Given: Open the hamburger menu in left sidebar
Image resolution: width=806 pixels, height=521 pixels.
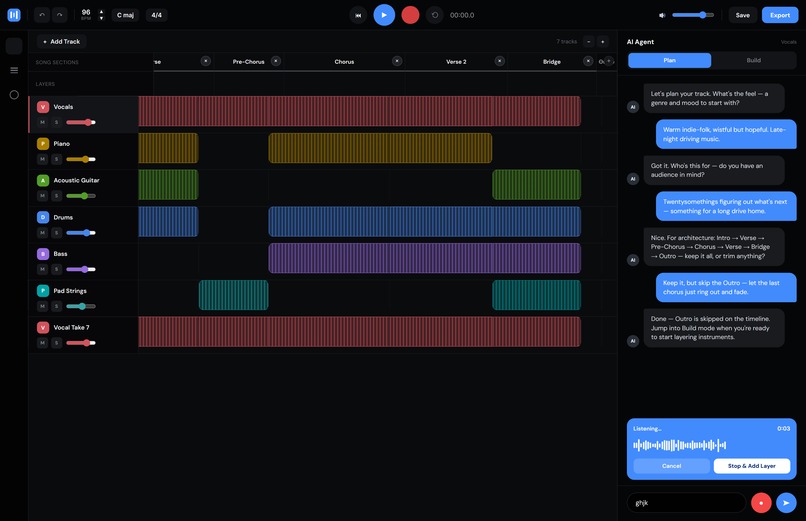Looking at the screenshot, I should point(14,70).
